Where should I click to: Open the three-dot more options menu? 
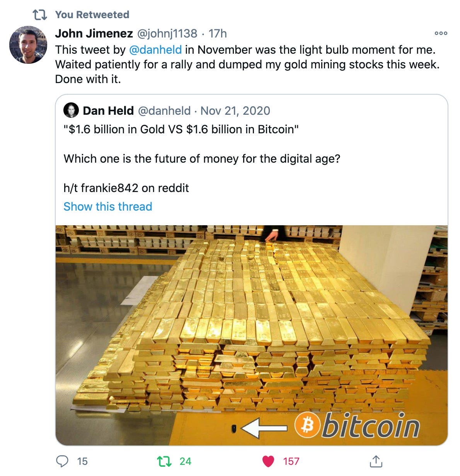point(441,33)
